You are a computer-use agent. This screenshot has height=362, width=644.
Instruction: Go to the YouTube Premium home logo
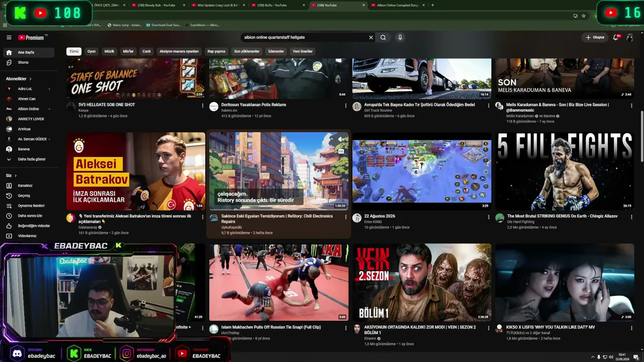click(32, 37)
